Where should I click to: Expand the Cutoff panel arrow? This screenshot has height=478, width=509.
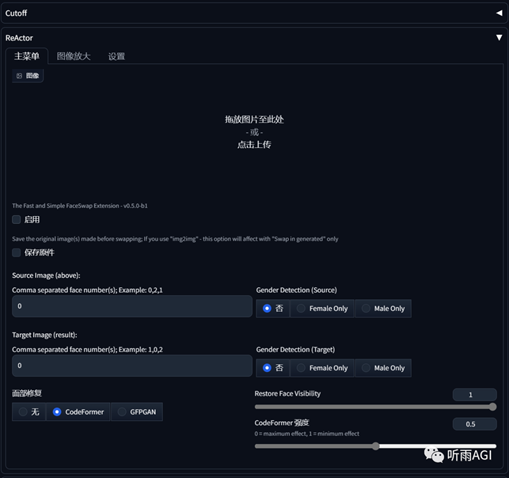point(499,13)
